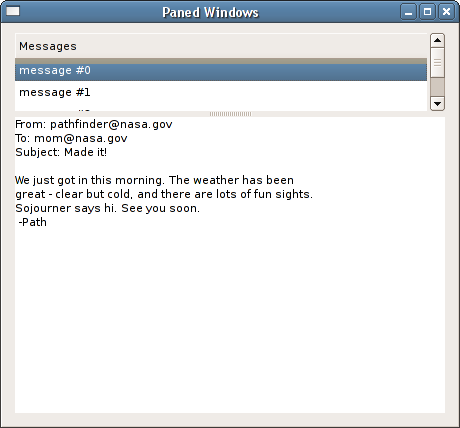This screenshot has width=460, height=428.
Task: Click the Subject: Made it! line
Action: (61, 152)
